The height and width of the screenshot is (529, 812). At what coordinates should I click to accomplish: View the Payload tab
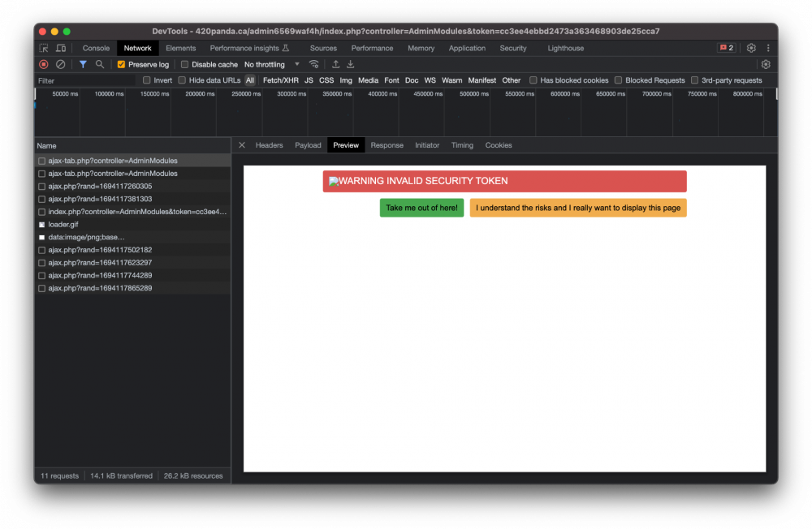[x=308, y=145]
